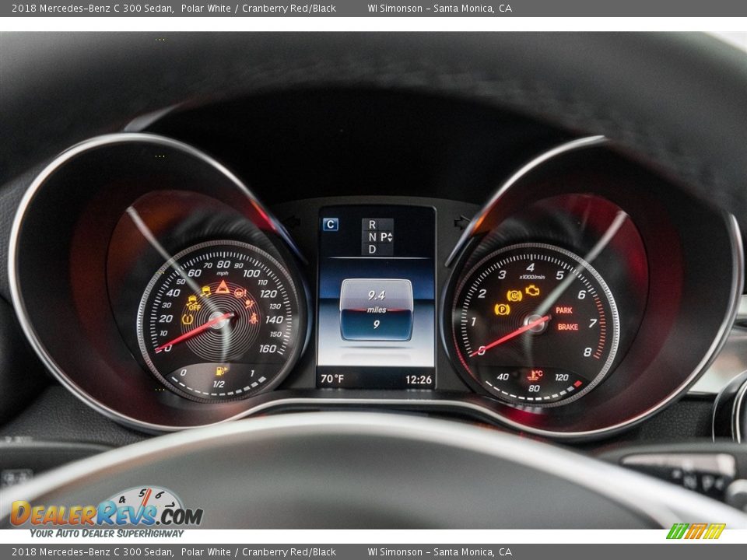The height and width of the screenshot is (560, 747).
Task: Toggle the ABS brake warning light
Action: 514,296
